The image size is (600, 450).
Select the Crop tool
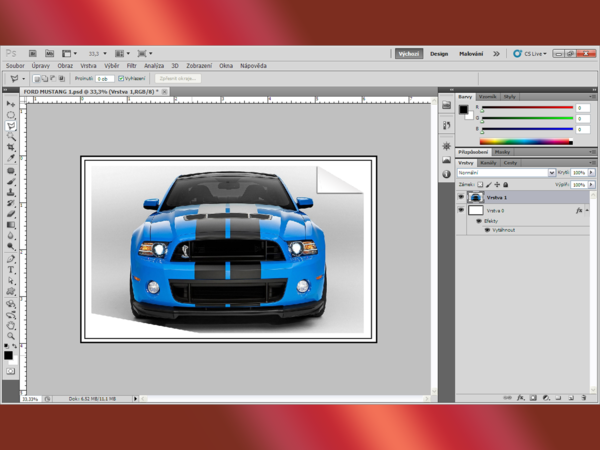coord(11,147)
